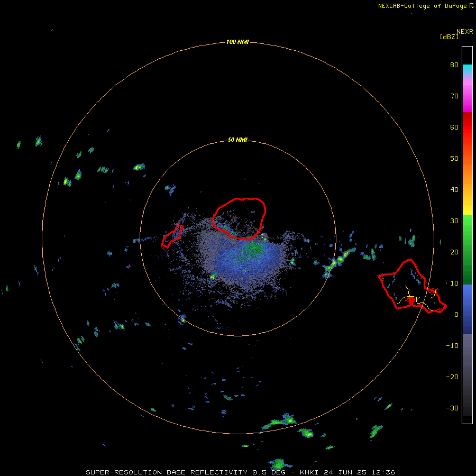Click the 10 dBZ scale value

point(454,283)
